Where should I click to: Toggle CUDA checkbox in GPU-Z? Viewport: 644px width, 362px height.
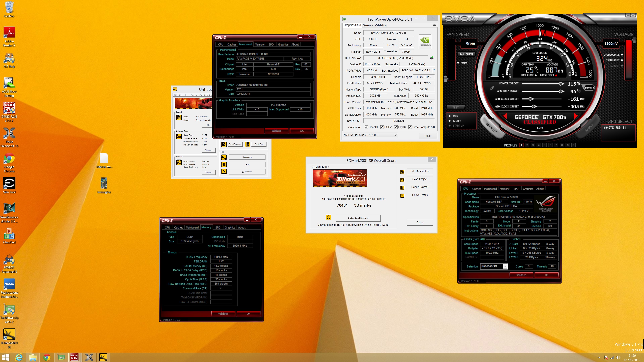pos(382,127)
